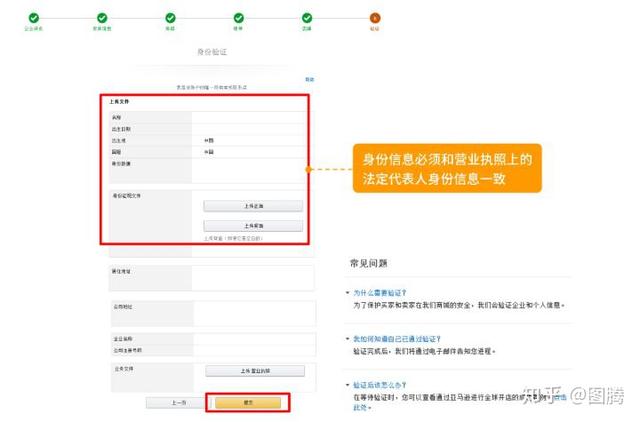Image resolution: width=640 pixels, height=422 pixels.
Task: Click the 上传营业执照 upload button
Action: click(255, 371)
